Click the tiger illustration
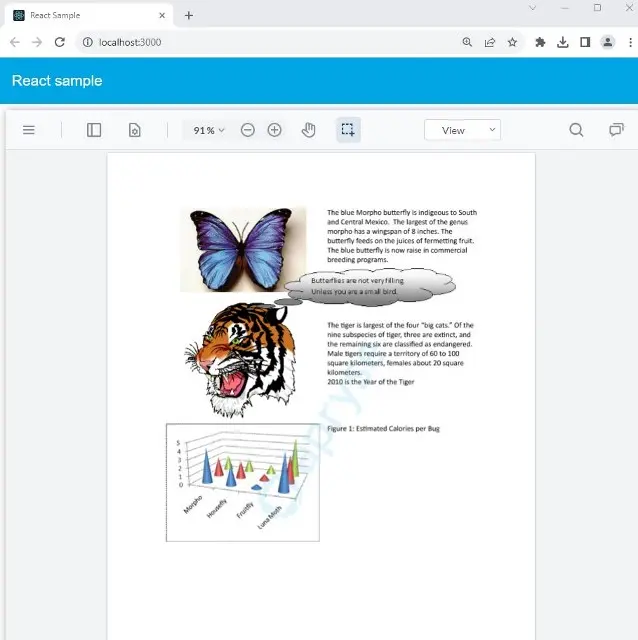Image resolution: width=638 pixels, height=640 pixels. point(242,360)
